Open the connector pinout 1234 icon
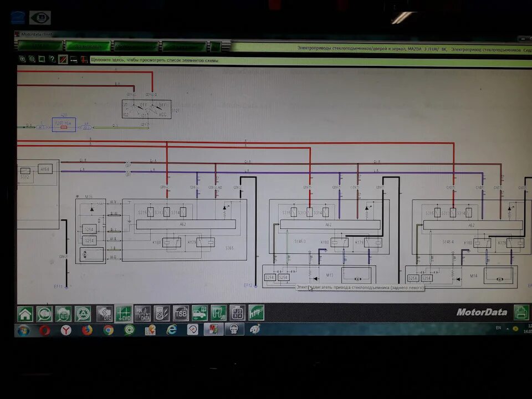 pyautogui.click(x=238, y=313)
